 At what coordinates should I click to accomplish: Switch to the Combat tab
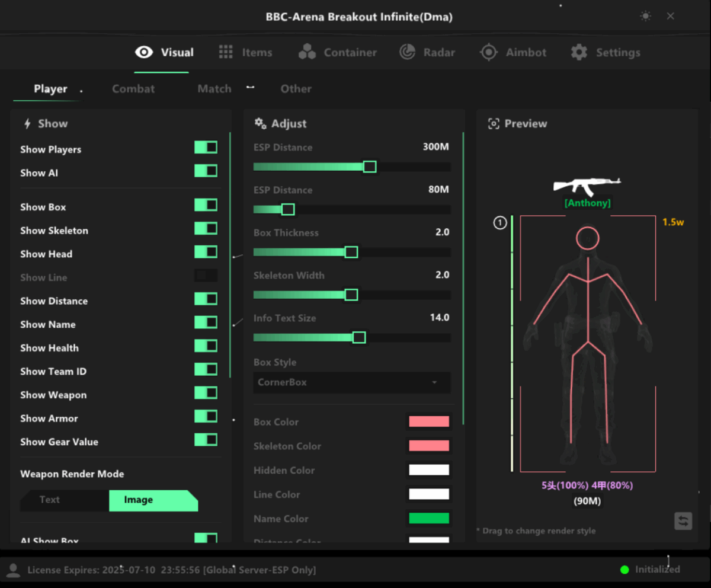pos(133,88)
